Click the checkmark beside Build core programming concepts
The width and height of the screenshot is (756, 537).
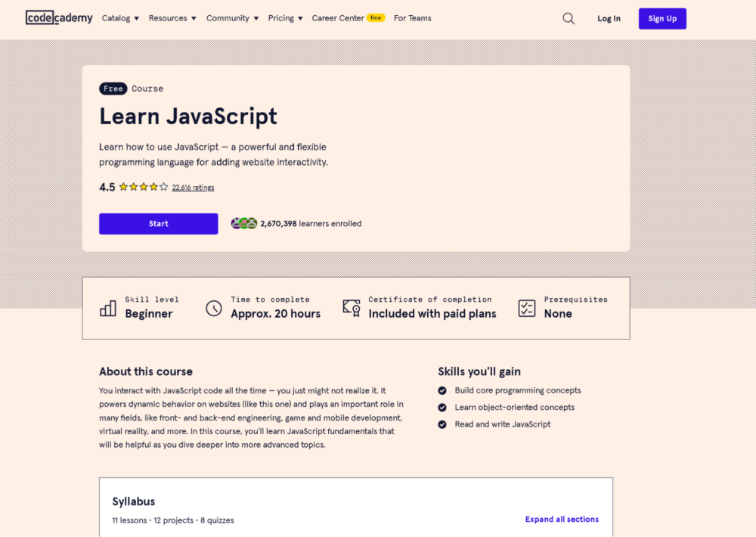442,390
